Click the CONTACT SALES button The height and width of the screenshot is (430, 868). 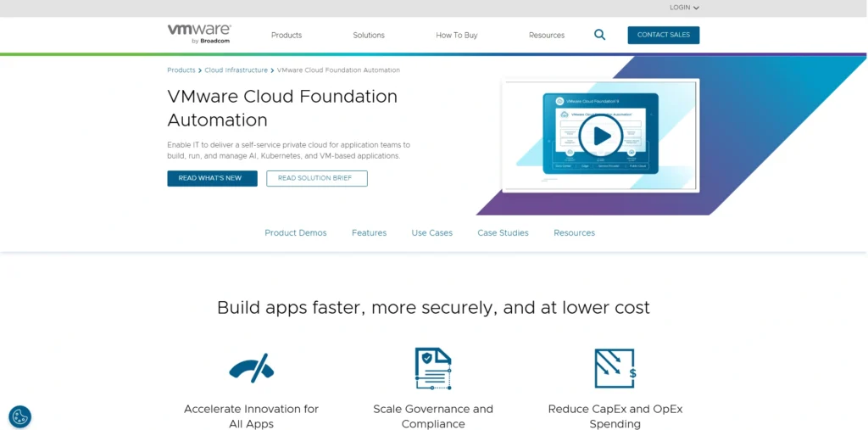coord(663,35)
